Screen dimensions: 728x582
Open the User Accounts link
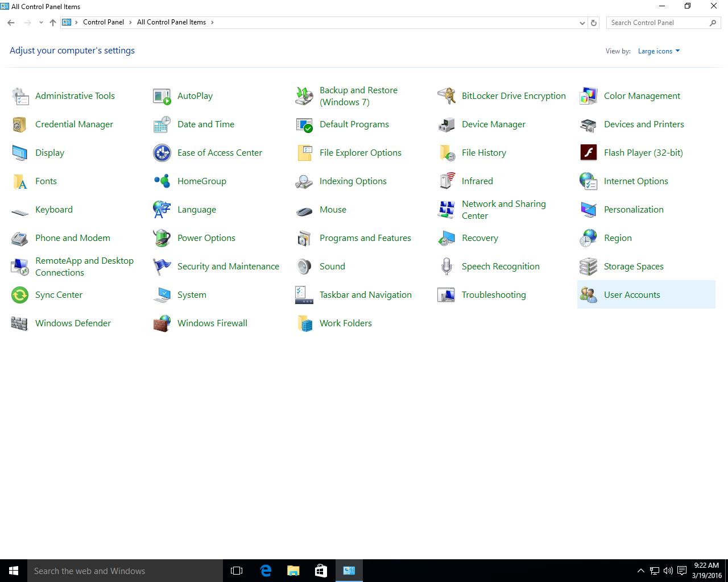click(x=632, y=295)
